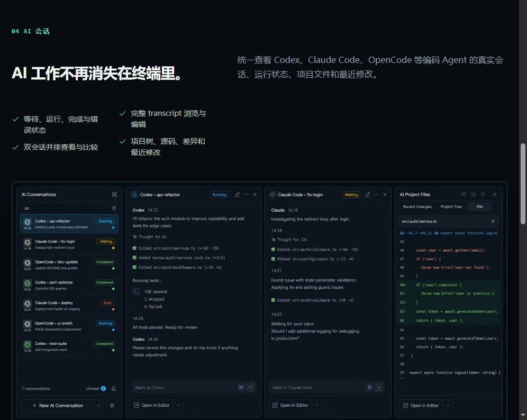Toggle checkbox for Edited src/auth/callback.ts (+8 -4)

point(273,300)
